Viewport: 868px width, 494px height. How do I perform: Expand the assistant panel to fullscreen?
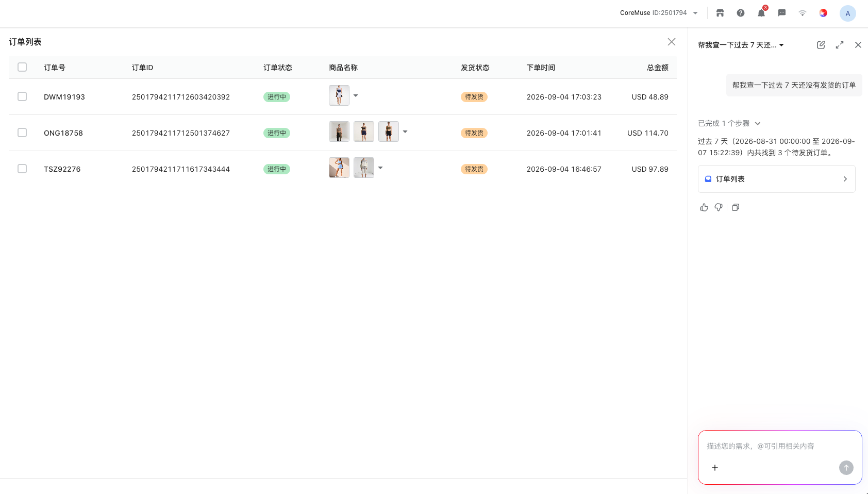(x=840, y=45)
